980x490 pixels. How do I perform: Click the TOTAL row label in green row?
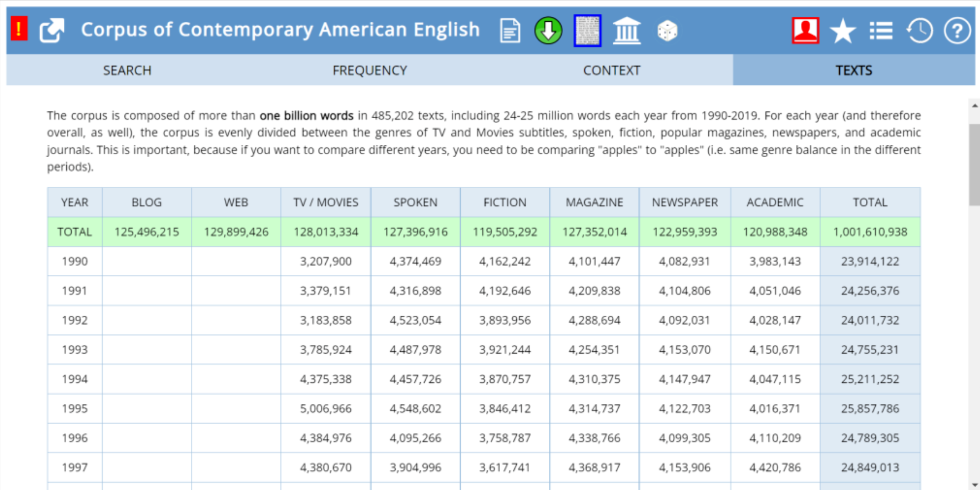74,232
